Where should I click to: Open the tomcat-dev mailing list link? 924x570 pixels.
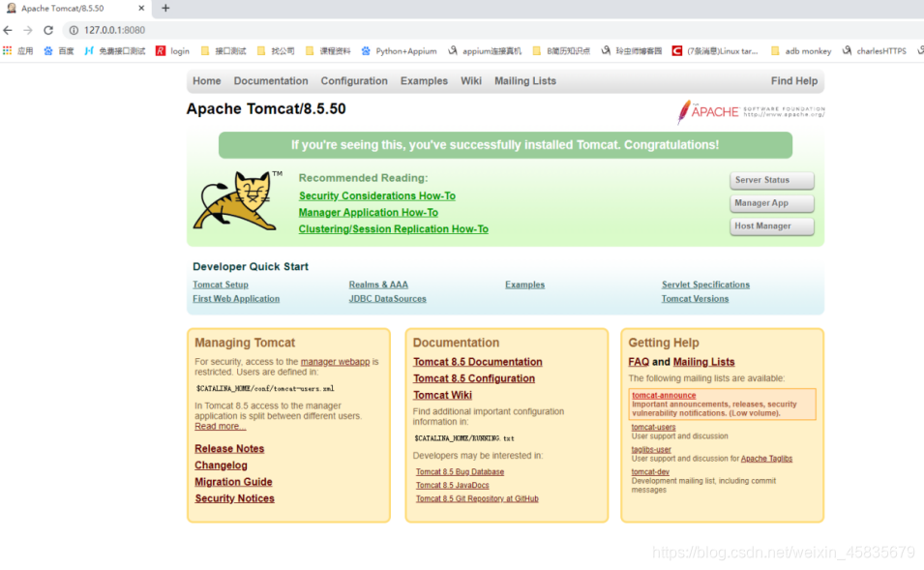click(x=650, y=472)
